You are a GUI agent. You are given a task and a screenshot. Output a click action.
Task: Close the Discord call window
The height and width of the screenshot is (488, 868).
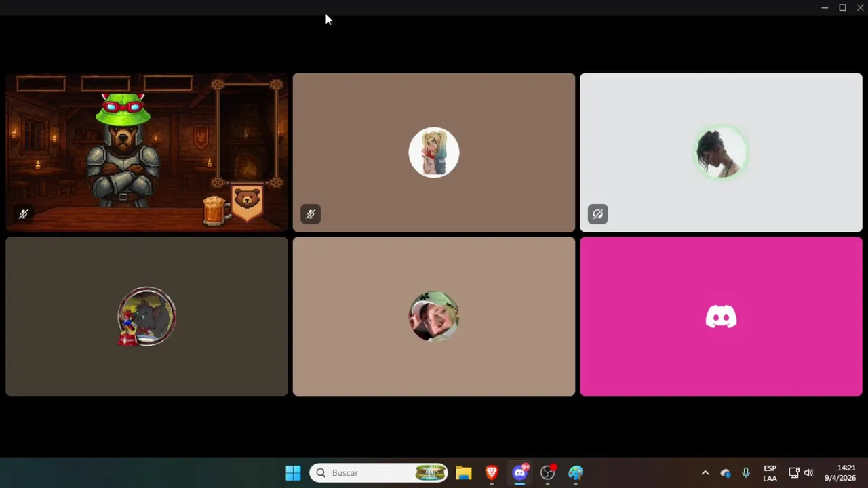click(x=860, y=7)
